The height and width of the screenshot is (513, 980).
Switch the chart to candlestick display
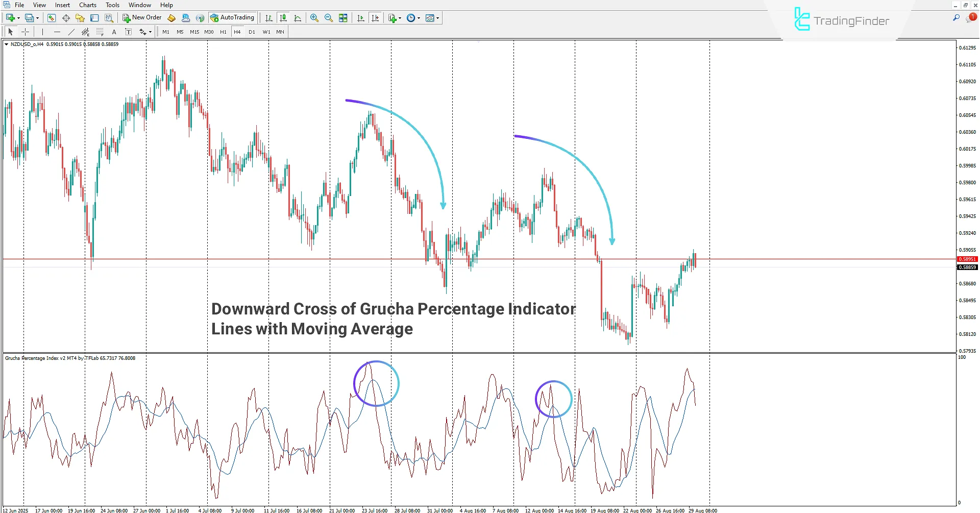(284, 17)
